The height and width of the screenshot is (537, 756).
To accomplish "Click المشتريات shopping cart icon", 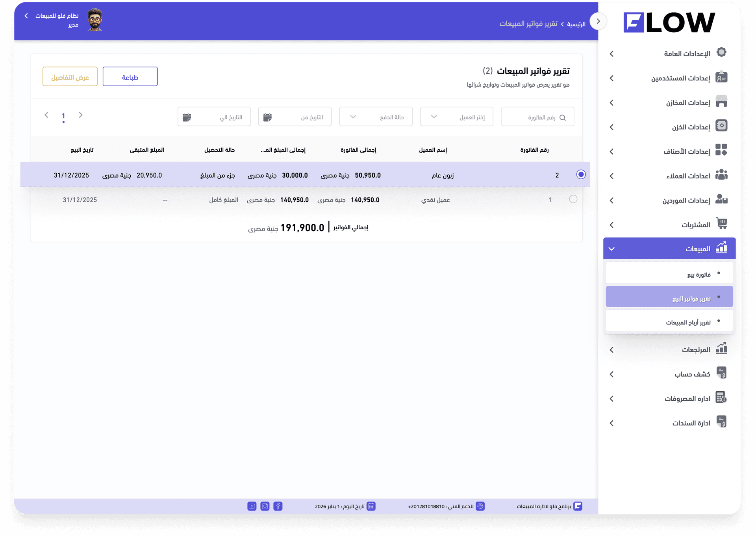I will [721, 223].
